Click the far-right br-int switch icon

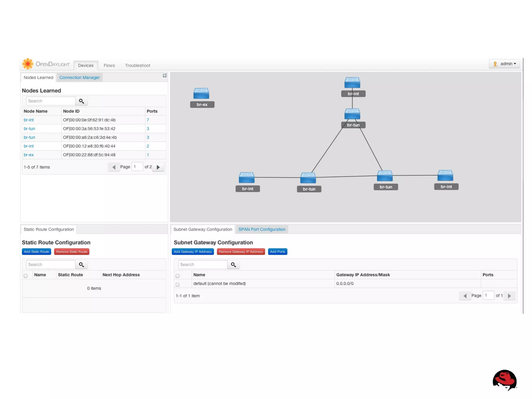(445, 176)
